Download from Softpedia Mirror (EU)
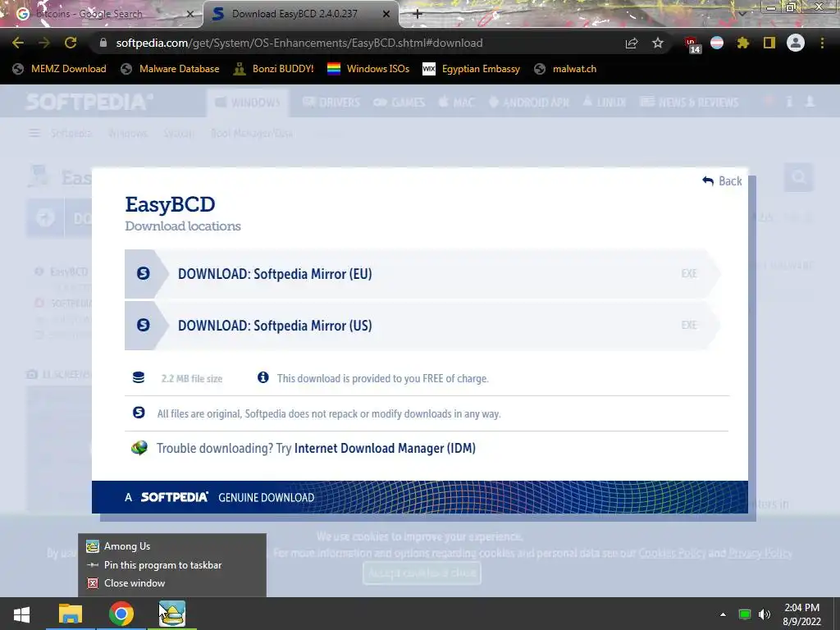The width and height of the screenshot is (840, 630). (x=422, y=274)
